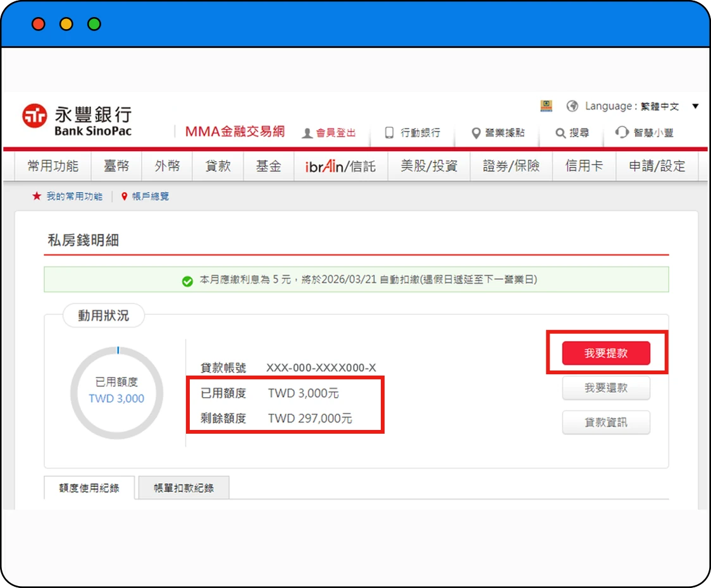This screenshot has width=711, height=588.
Task: Click the 貸款資訊 button
Action: (x=606, y=422)
